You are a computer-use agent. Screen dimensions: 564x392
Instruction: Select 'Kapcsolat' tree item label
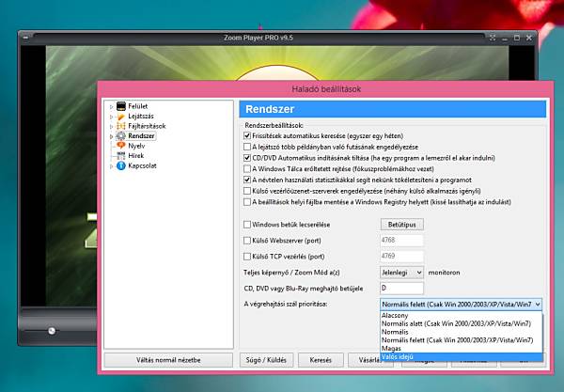coord(142,165)
